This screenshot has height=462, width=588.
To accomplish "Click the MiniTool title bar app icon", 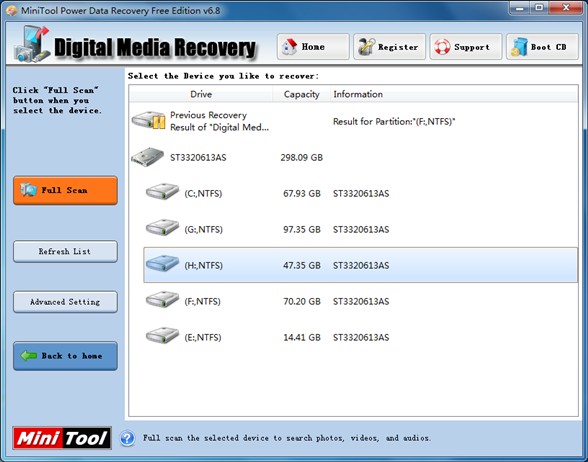I will click(12, 10).
